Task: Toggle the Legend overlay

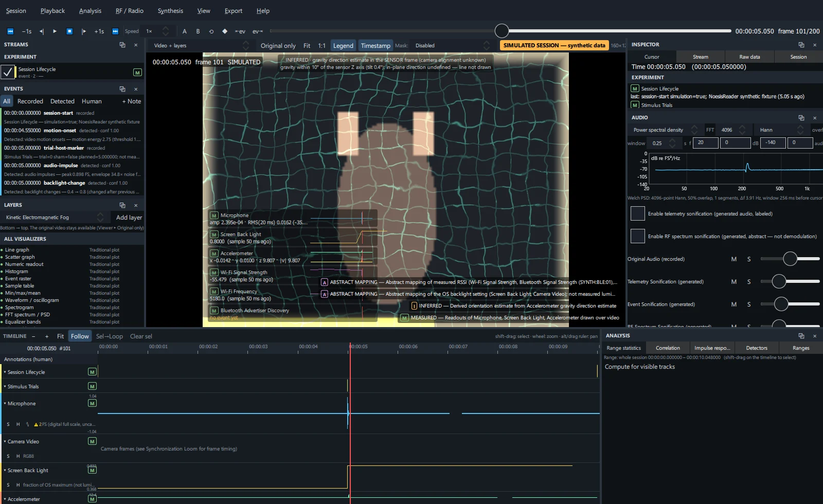Action: click(x=343, y=46)
